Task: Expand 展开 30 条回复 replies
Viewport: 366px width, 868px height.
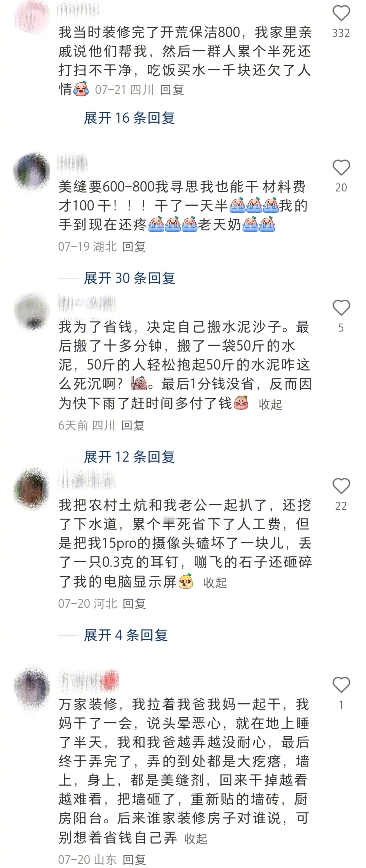Action: coord(129,278)
